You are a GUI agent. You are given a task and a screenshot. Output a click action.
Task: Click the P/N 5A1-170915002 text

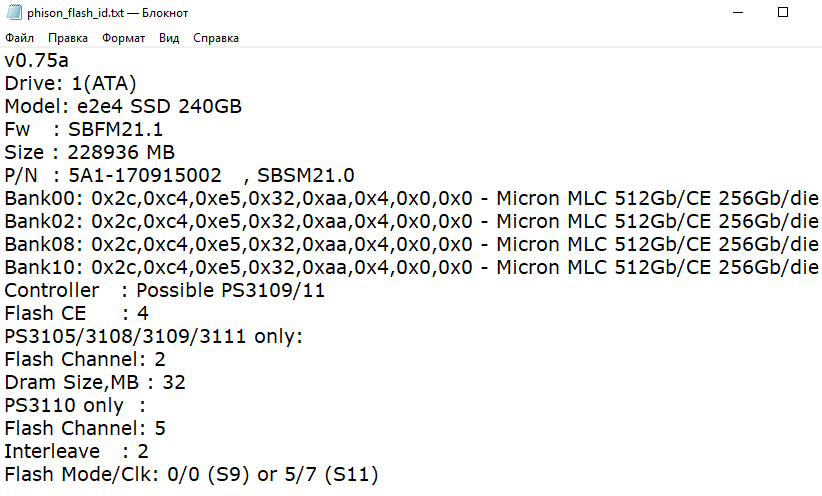click(113, 176)
